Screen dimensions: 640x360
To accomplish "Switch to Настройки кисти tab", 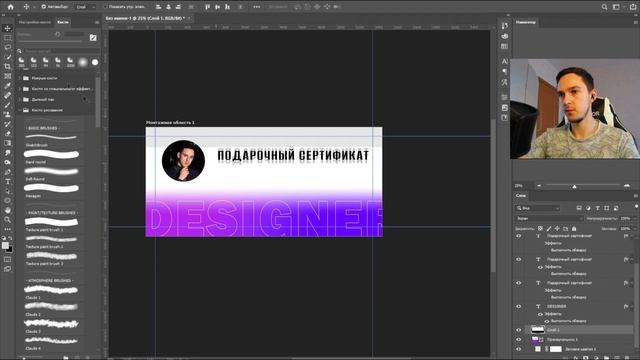I will (x=35, y=22).
